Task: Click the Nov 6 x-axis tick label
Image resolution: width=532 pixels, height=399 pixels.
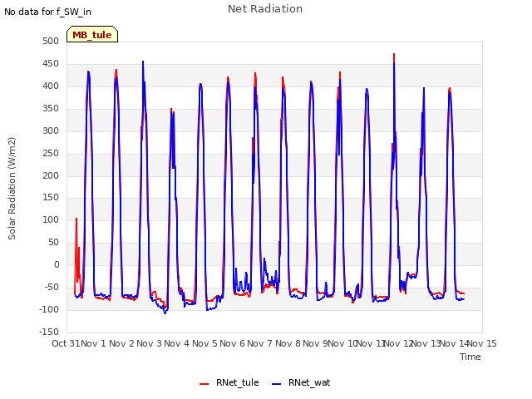Action: [233, 343]
